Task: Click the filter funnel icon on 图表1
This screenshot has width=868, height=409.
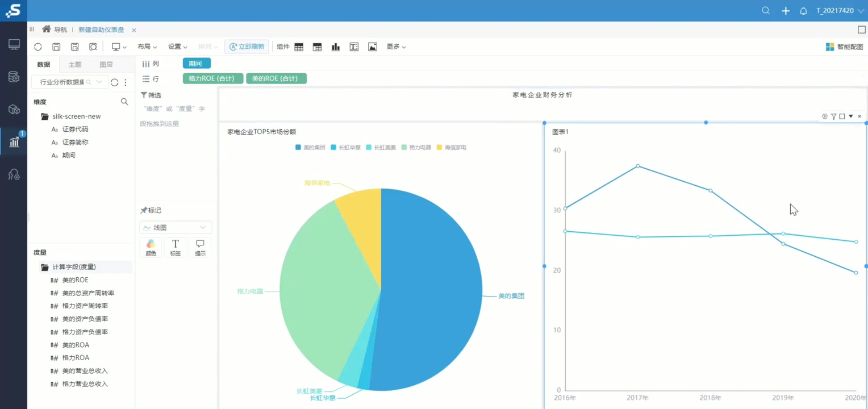Action: (833, 116)
